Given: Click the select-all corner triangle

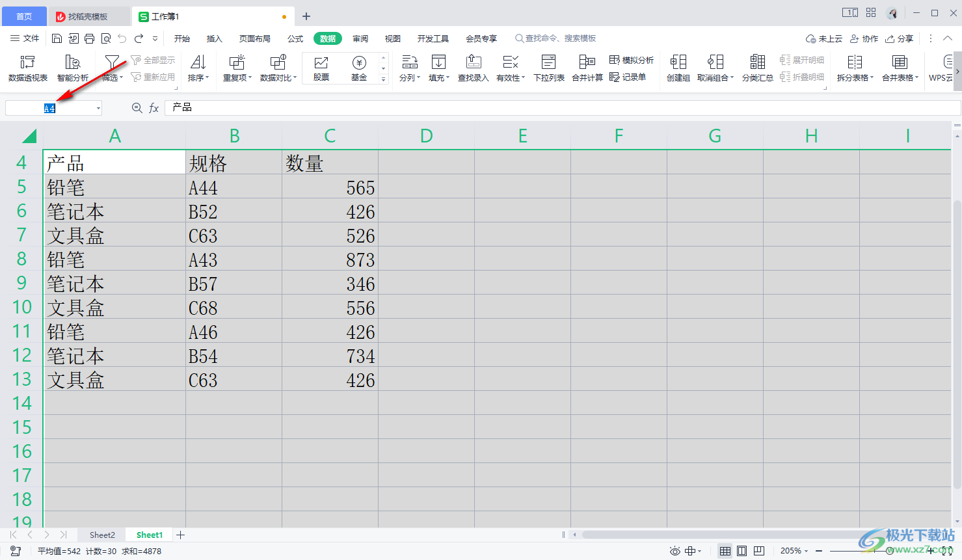Looking at the screenshot, I should (x=29, y=136).
